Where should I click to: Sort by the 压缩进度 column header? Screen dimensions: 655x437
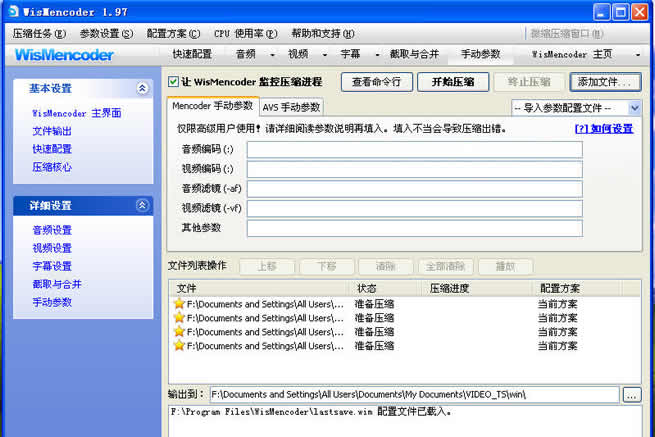[478, 288]
